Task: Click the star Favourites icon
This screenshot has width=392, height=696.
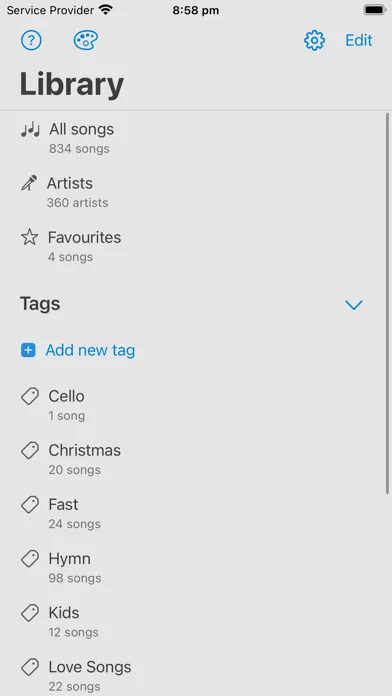Action: (x=30, y=237)
